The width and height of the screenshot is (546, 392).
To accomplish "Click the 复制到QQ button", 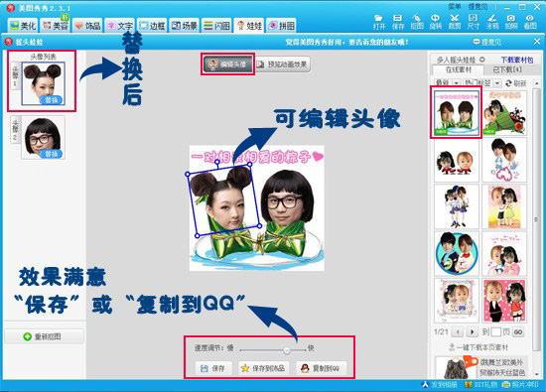I will (x=321, y=368).
